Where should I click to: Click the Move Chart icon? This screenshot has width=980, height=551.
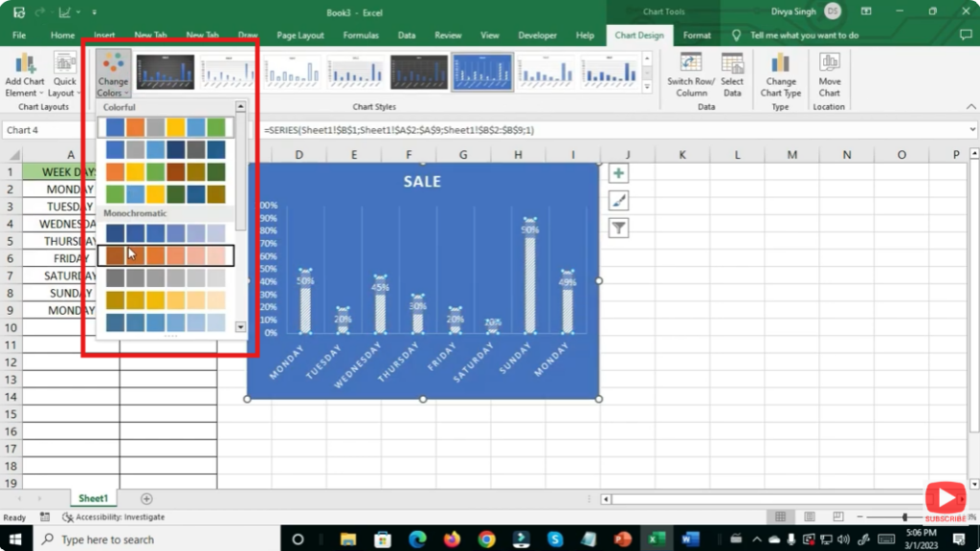[829, 65]
